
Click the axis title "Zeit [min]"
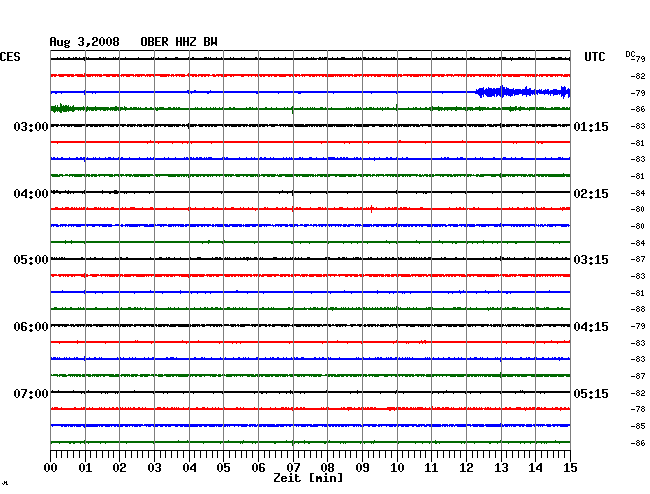tap(308, 478)
